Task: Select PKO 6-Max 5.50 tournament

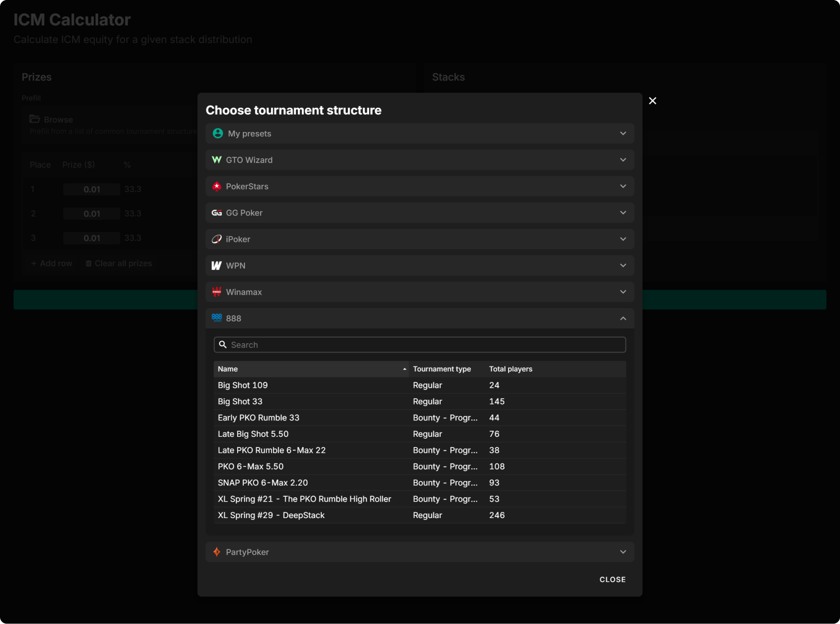Action: (x=420, y=466)
